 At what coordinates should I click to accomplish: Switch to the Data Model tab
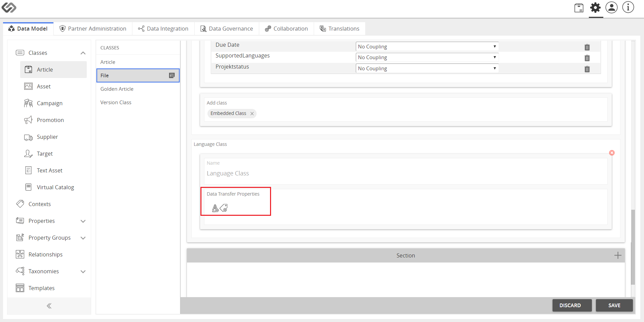[28, 29]
